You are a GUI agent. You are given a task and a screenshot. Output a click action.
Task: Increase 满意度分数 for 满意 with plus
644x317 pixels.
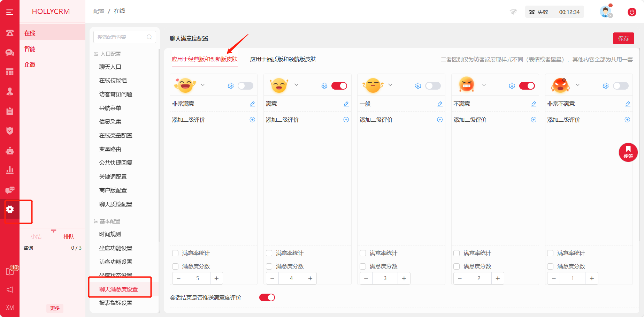(x=310, y=278)
